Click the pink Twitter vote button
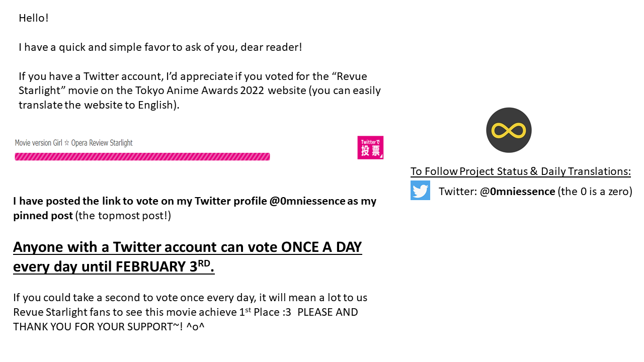The image size is (644, 362). point(370,147)
